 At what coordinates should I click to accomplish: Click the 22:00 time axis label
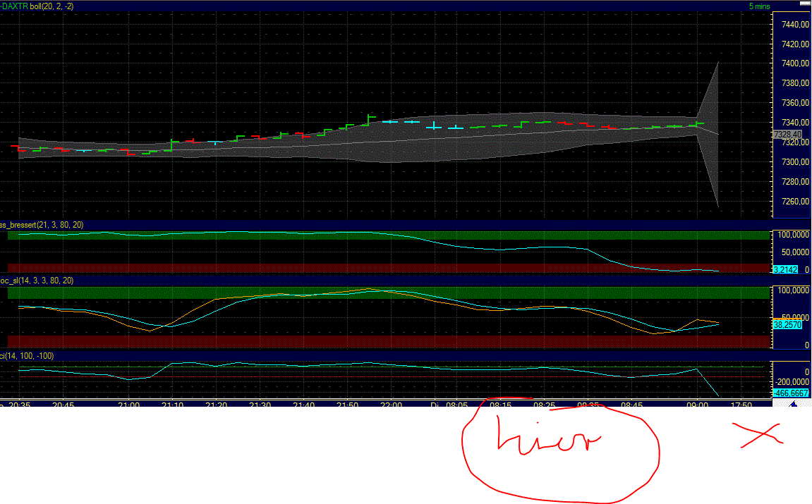click(392, 405)
